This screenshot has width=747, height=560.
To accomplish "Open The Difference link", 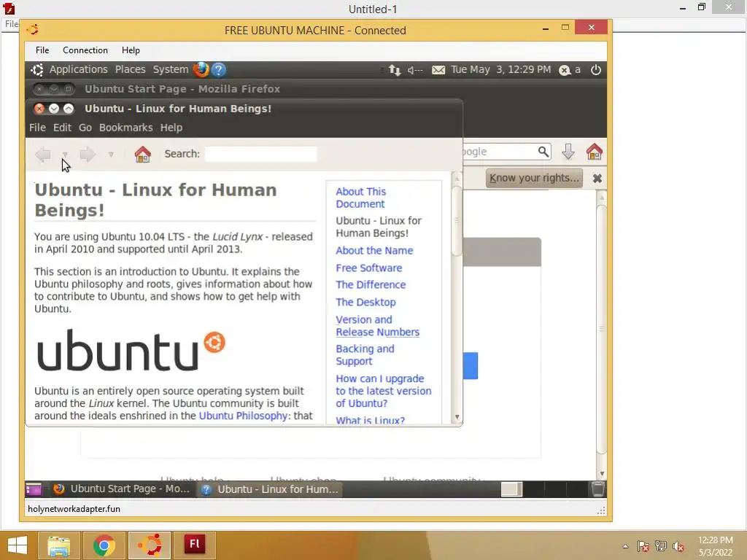I will [x=371, y=285].
